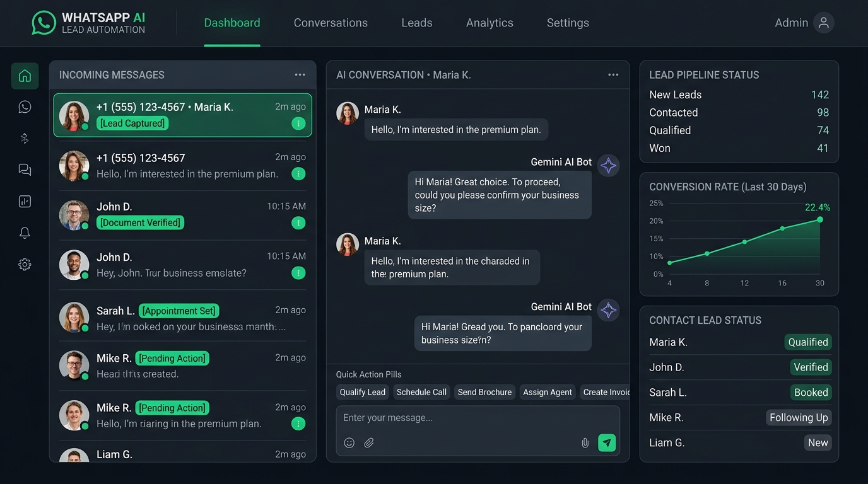Select the Maria K. Lead Captured conversation
This screenshot has height=484, width=868.
click(x=183, y=115)
